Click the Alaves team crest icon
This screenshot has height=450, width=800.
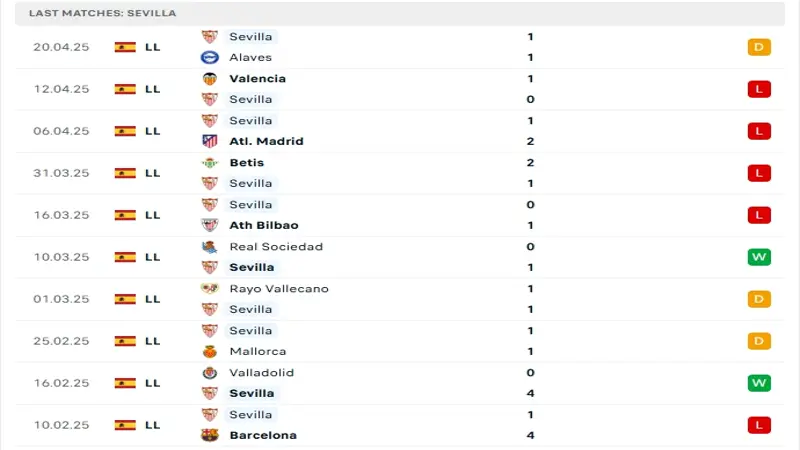(x=210, y=57)
